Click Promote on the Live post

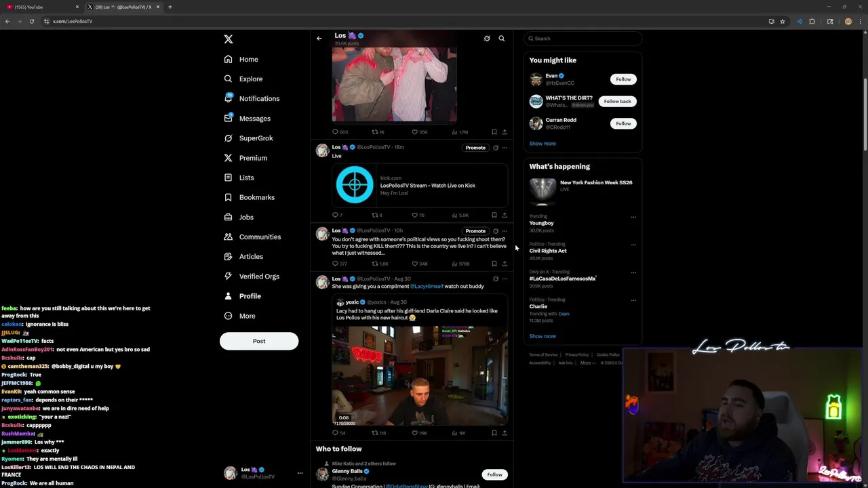point(475,148)
